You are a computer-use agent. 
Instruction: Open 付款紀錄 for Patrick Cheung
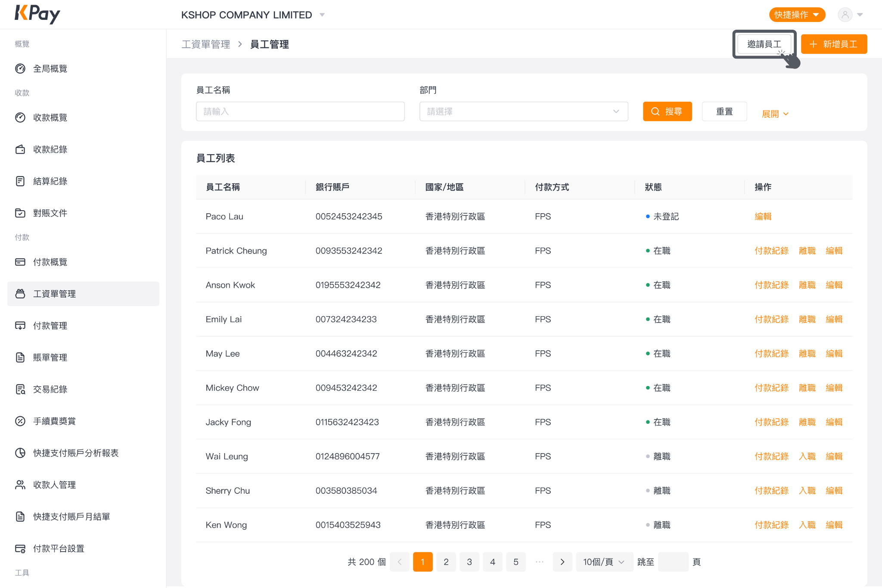[x=772, y=251]
